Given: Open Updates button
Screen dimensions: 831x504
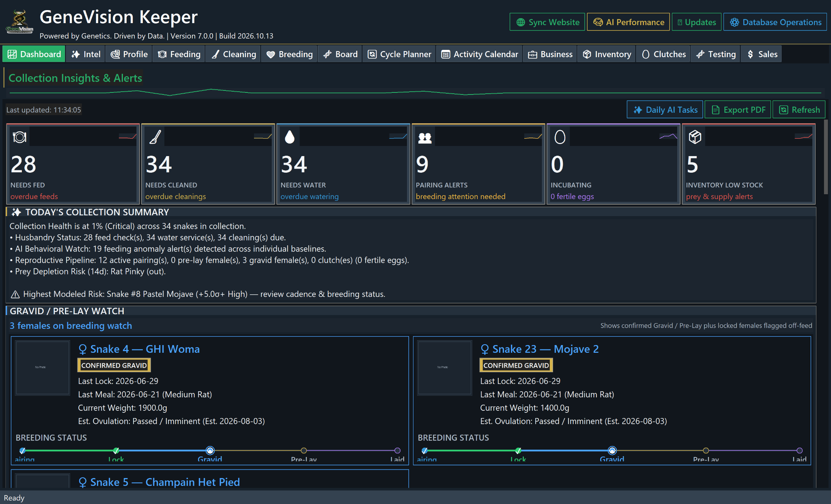Looking at the screenshot, I should (x=697, y=22).
